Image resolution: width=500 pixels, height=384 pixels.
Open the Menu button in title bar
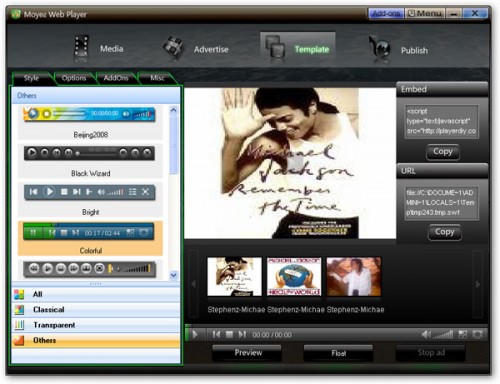425,14
